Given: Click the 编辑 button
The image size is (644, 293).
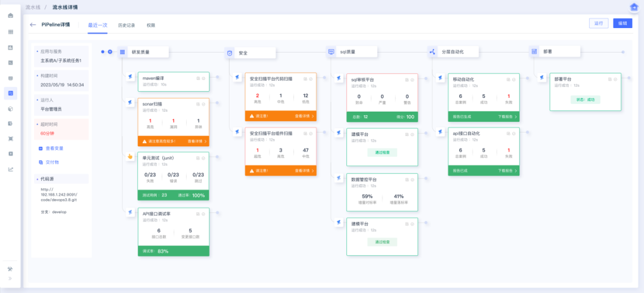Looking at the screenshot, I should tap(622, 23).
